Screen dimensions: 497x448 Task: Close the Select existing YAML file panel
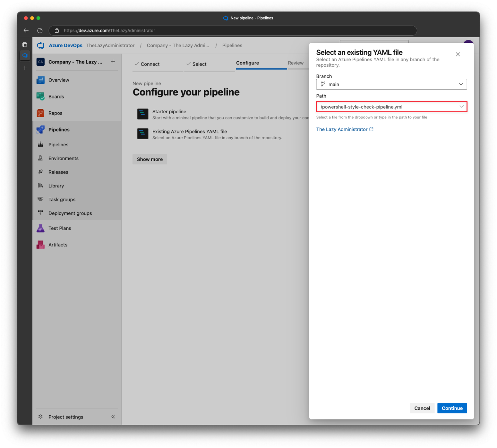[x=458, y=54]
